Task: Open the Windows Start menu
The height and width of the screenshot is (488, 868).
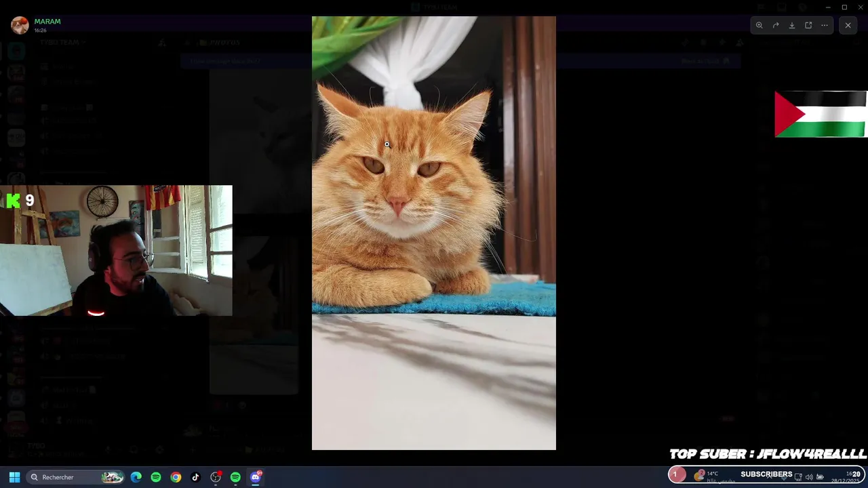Action: point(14,477)
